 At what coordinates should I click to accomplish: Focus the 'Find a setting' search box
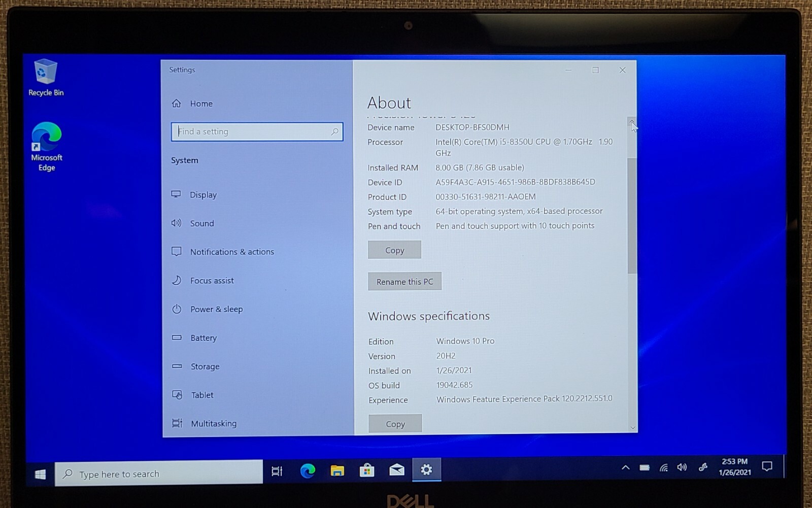click(257, 131)
